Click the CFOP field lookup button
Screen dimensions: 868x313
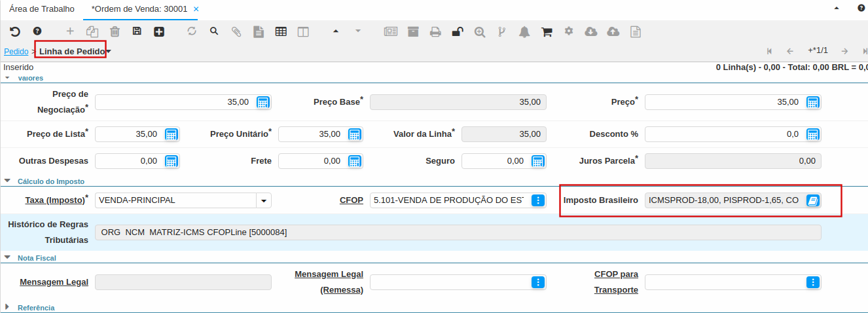pyautogui.click(x=538, y=200)
